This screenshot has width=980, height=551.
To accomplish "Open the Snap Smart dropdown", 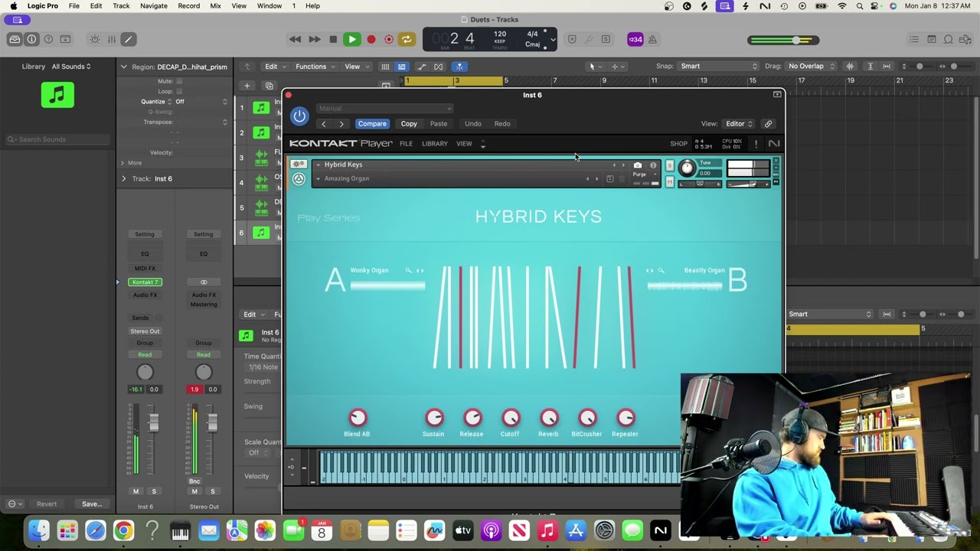I will click(x=719, y=67).
